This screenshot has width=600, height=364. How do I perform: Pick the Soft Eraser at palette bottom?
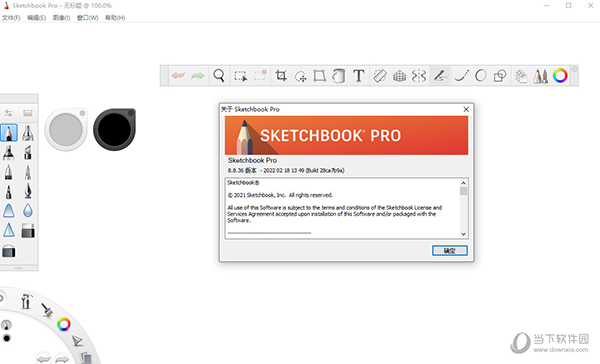pyautogui.click(x=9, y=251)
